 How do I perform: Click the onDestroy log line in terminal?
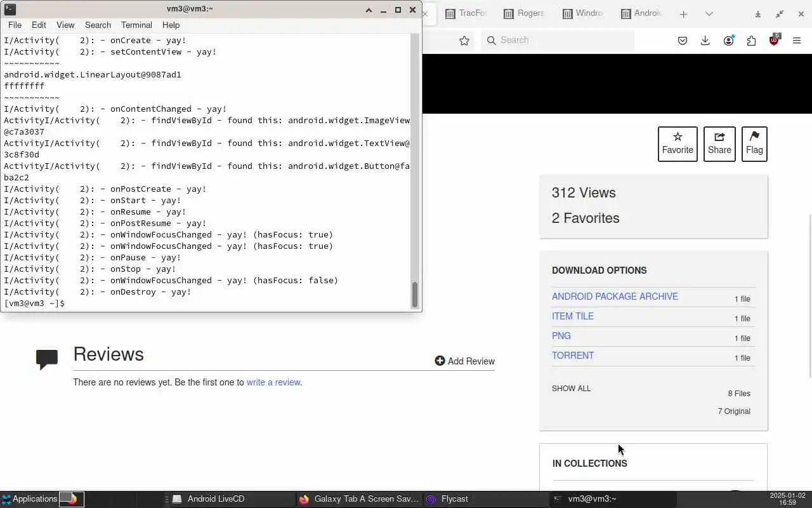pyautogui.click(x=98, y=292)
